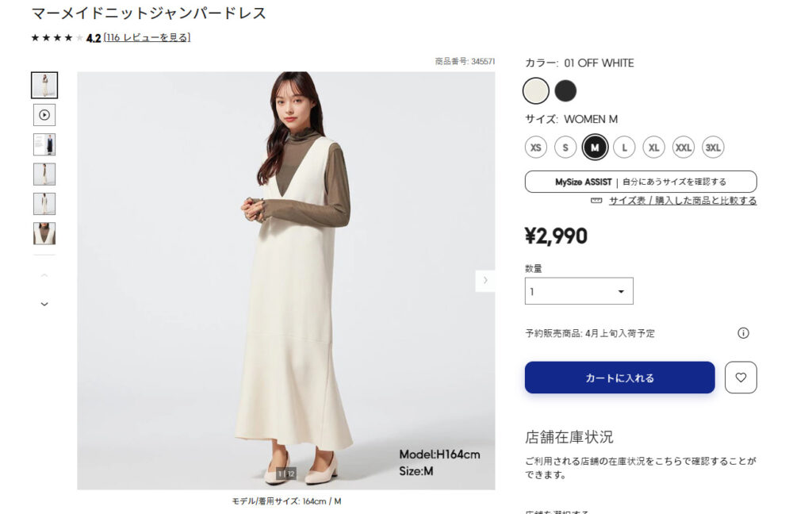
Task: Open the 116 reviews link
Action: [x=147, y=37]
